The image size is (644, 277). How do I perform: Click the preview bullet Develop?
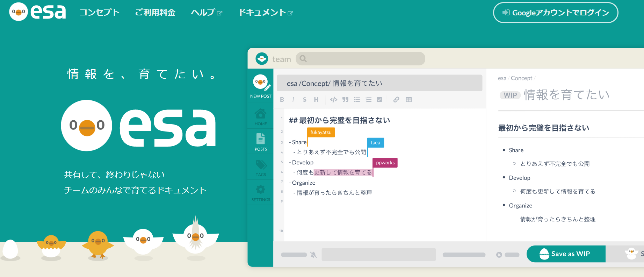click(520, 178)
